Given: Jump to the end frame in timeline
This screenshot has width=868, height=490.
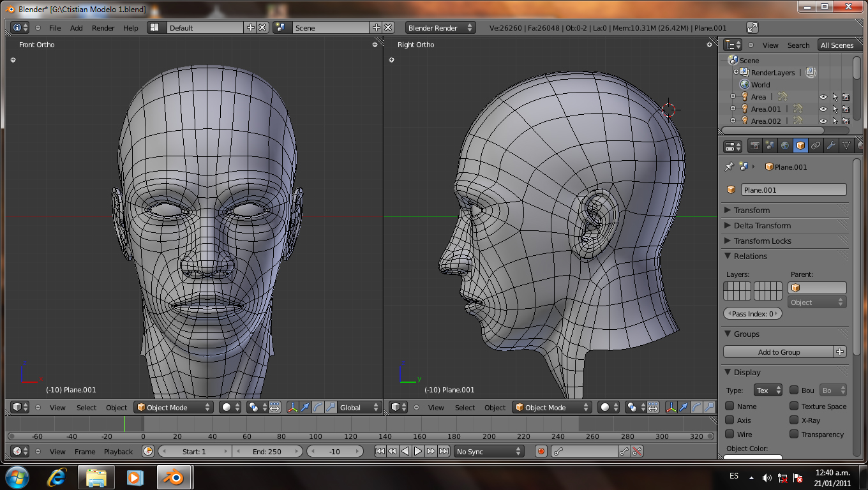Looking at the screenshot, I should pos(444,451).
